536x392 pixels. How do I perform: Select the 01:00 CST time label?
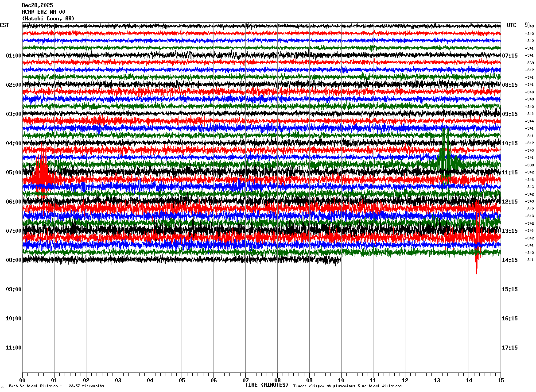pyautogui.click(x=14, y=56)
